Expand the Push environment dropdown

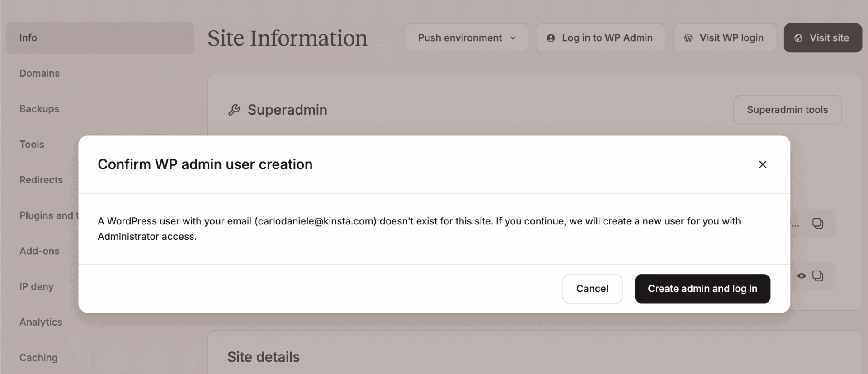[x=466, y=38]
